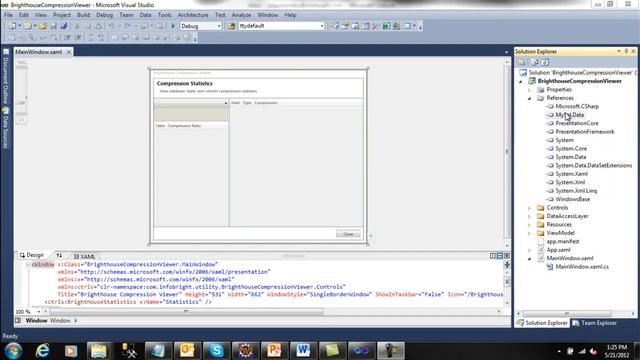The width and height of the screenshot is (640, 360).
Task: Expand the DataAccessLayer folder
Action: [x=530, y=216]
